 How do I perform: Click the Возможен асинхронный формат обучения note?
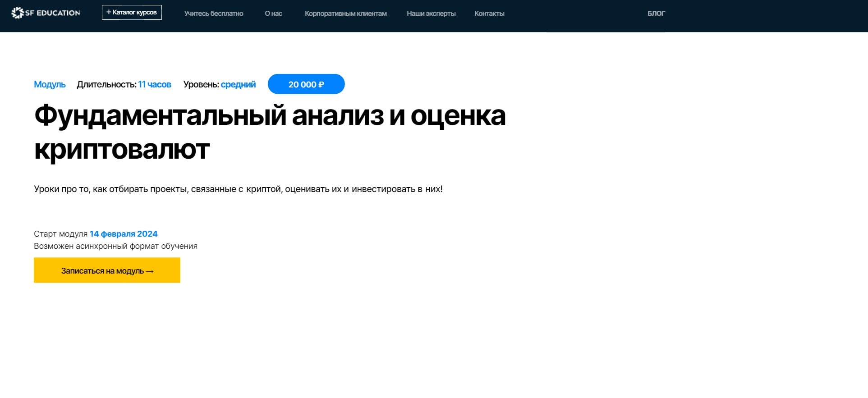[115, 246]
